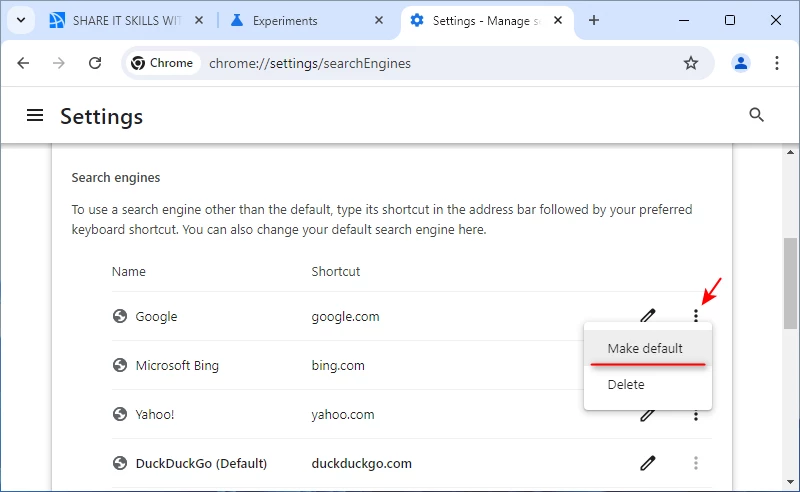Reload the current page
800x492 pixels.
(x=95, y=63)
